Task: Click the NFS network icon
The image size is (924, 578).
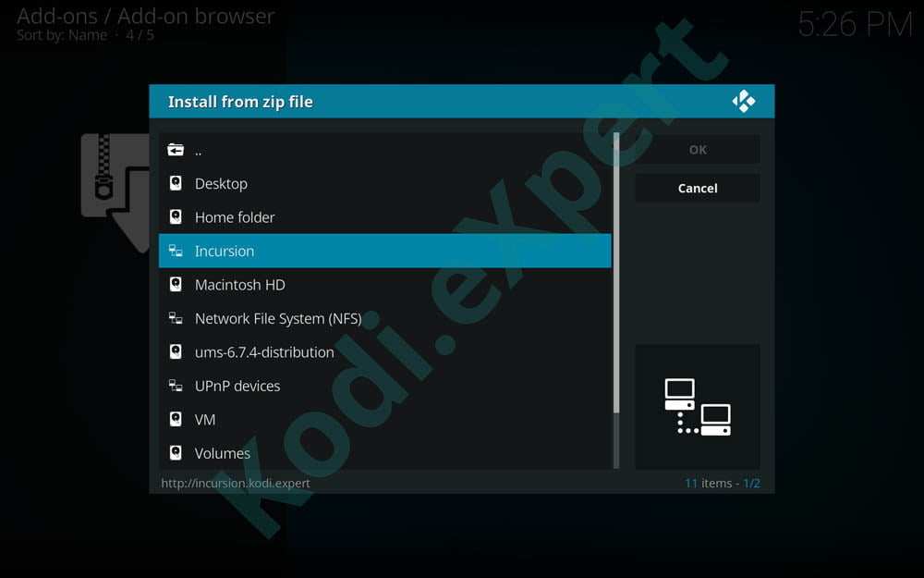Action: [176, 318]
